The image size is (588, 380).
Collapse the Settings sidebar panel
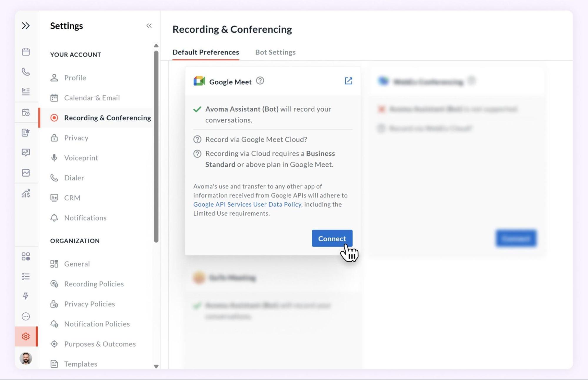[x=149, y=26]
